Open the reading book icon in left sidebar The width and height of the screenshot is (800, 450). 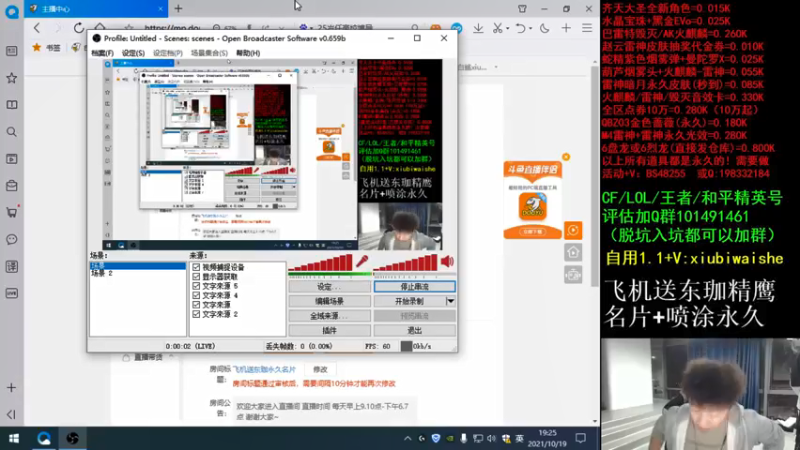point(11,105)
